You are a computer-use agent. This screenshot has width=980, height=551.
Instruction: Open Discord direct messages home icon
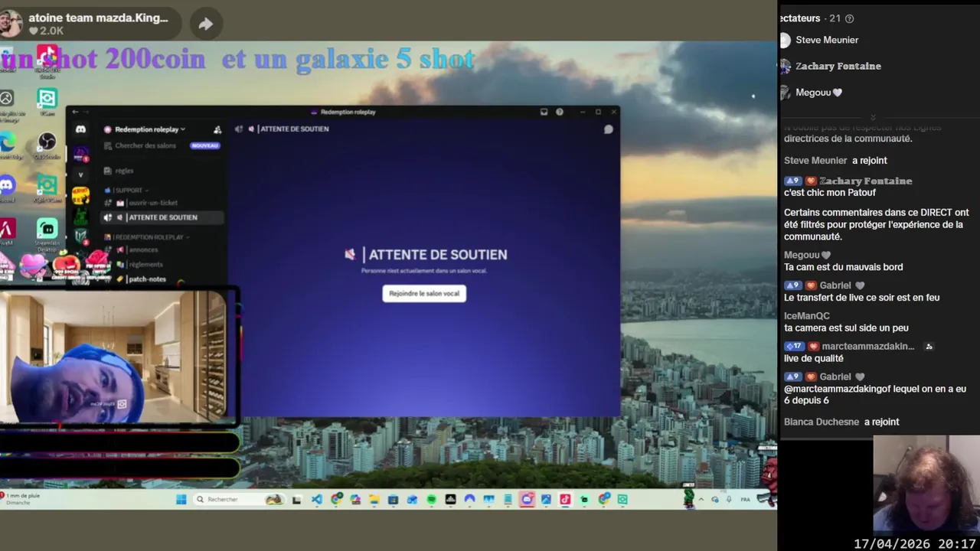pos(80,129)
